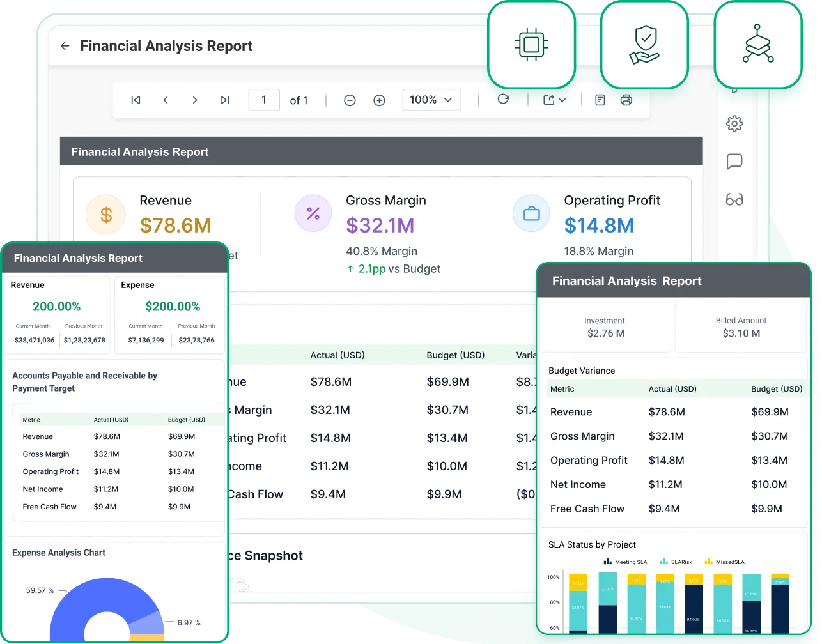Click the Investment $2.76 M card
The width and height of the screenshot is (822, 644).
605,327
